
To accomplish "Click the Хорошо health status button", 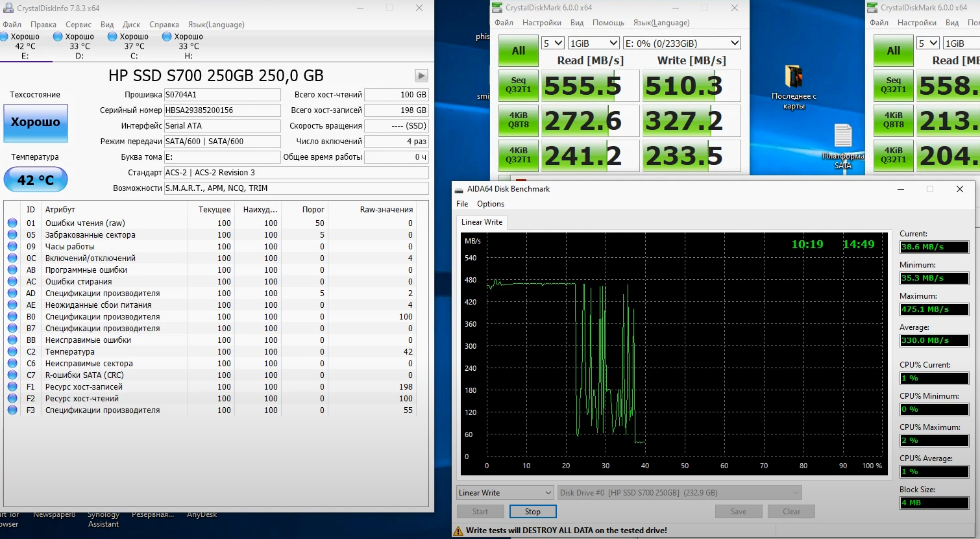I will (x=36, y=122).
